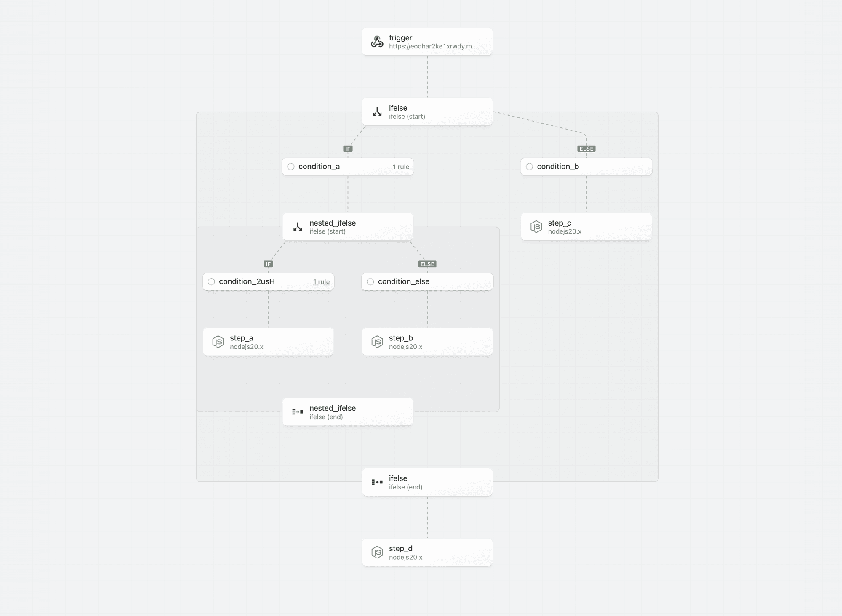This screenshot has height=616, width=842.
Task: Open the 1 rule link on condition_2usH
Action: 321,282
